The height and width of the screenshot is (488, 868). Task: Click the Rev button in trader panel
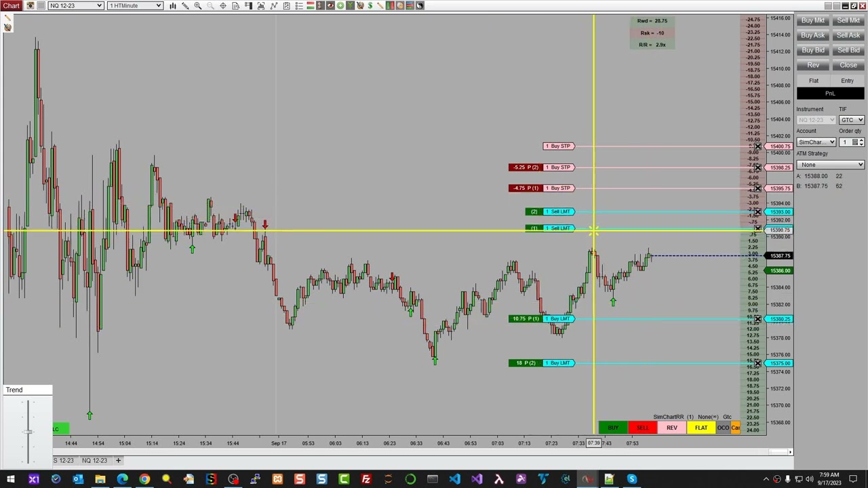pyautogui.click(x=813, y=65)
